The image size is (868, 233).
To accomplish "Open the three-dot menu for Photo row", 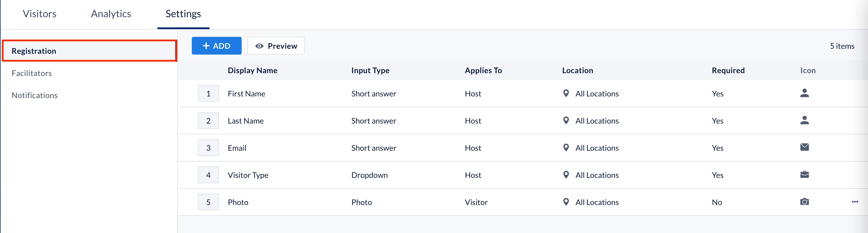I will pyautogui.click(x=854, y=202).
